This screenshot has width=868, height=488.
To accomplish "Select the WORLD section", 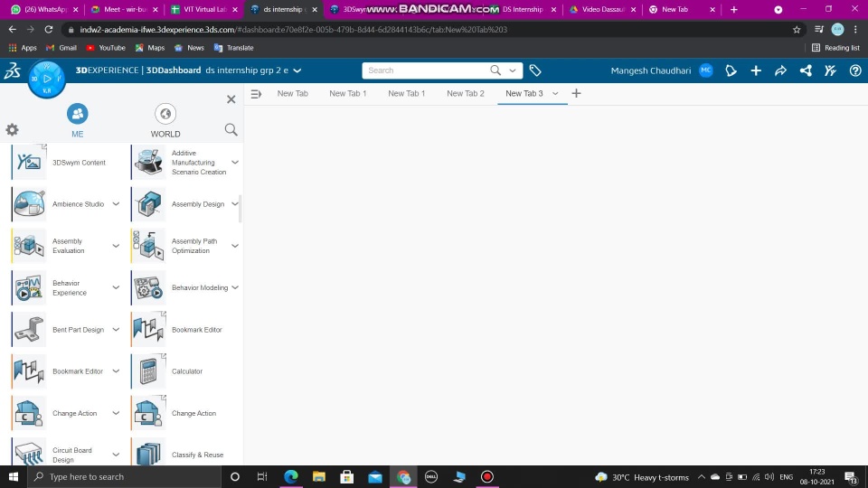I will [x=165, y=120].
